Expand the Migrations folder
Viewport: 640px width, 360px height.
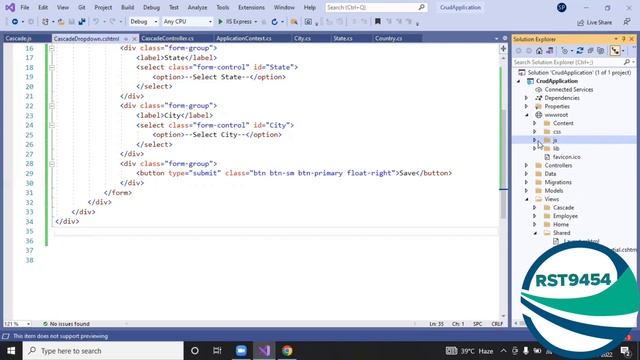(527, 182)
